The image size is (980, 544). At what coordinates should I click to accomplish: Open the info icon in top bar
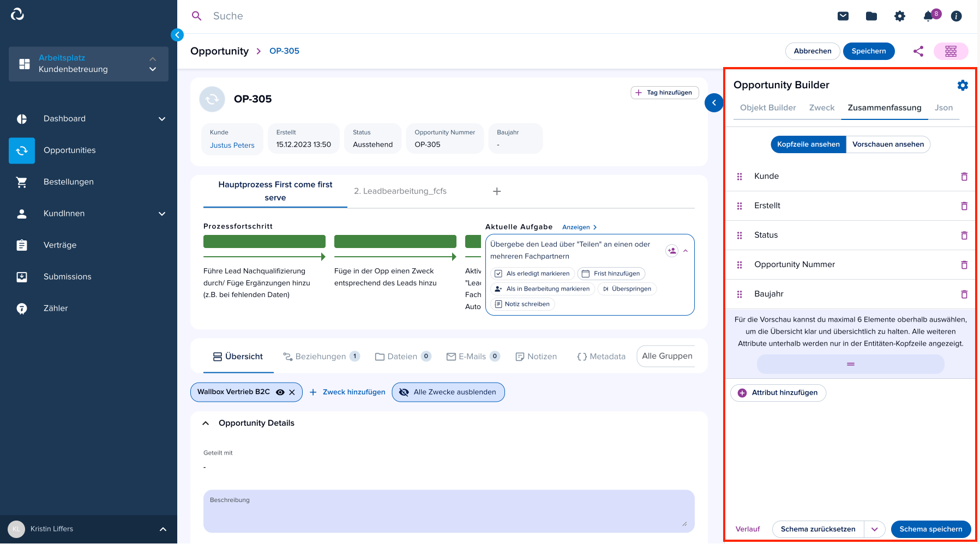[x=956, y=16]
